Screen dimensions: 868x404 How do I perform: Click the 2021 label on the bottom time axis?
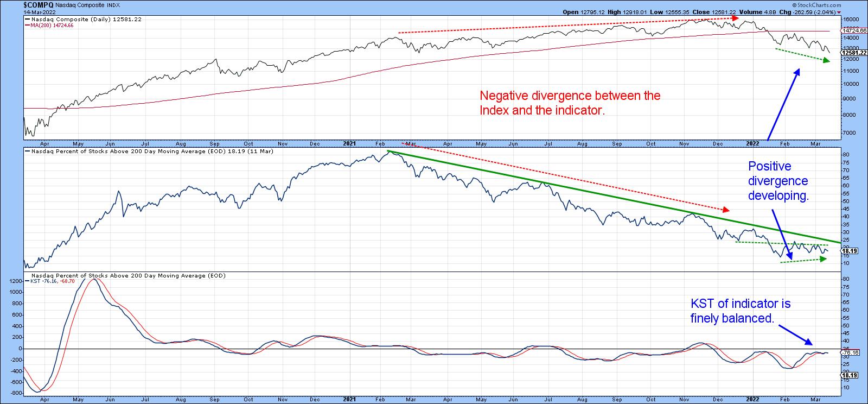tap(350, 400)
